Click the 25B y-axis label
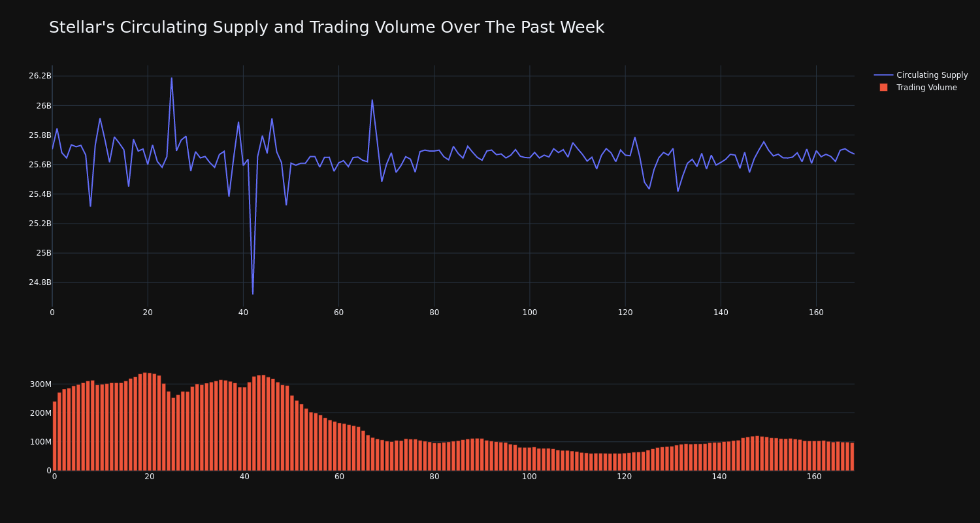The height and width of the screenshot is (523, 980). pyautogui.click(x=44, y=253)
